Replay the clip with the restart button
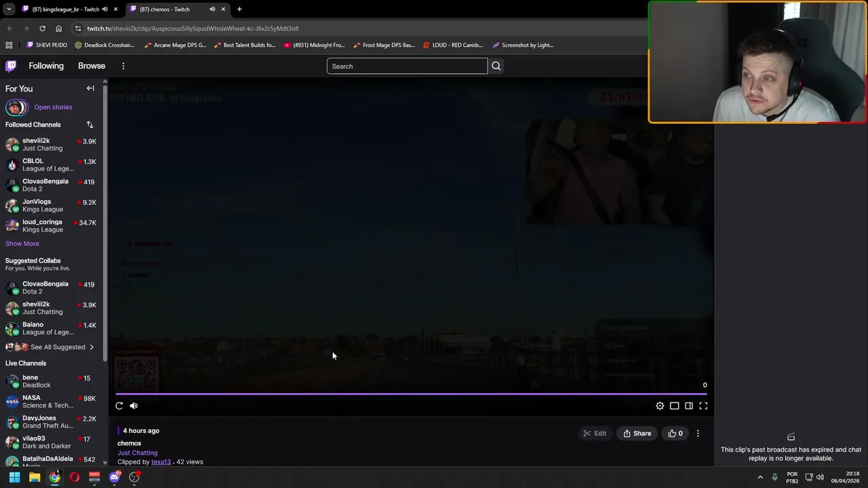 [x=119, y=405]
